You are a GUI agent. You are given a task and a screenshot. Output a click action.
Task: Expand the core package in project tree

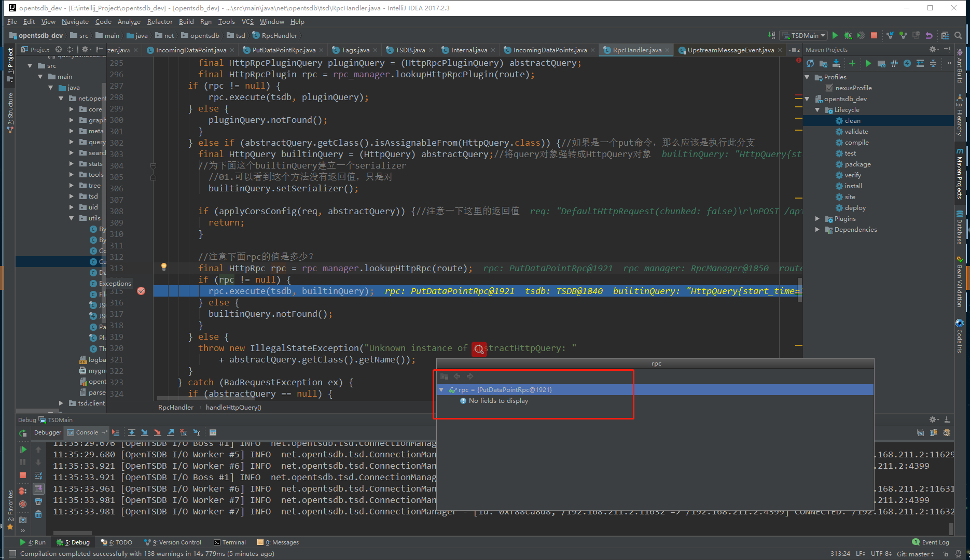tap(72, 109)
